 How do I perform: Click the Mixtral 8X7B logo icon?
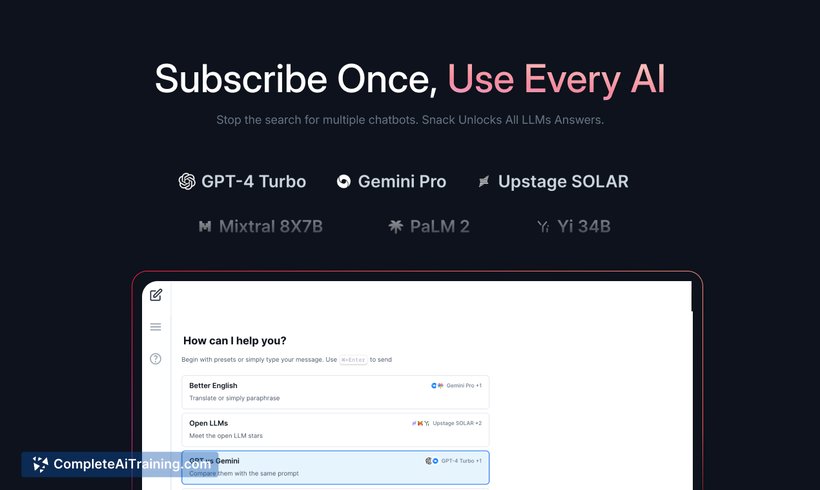click(205, 226)
